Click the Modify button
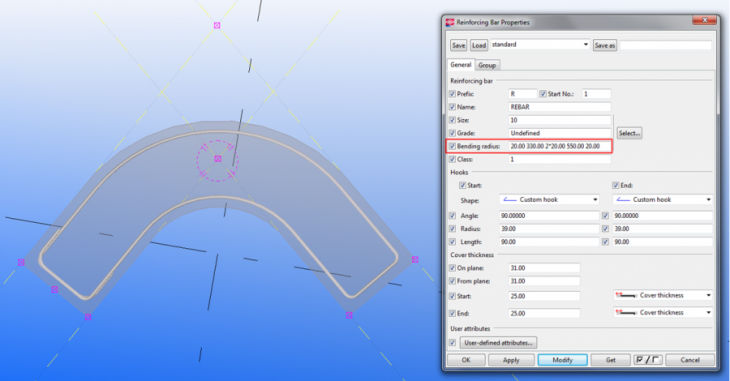Viewport: 730px width, 381px height. 562,360
